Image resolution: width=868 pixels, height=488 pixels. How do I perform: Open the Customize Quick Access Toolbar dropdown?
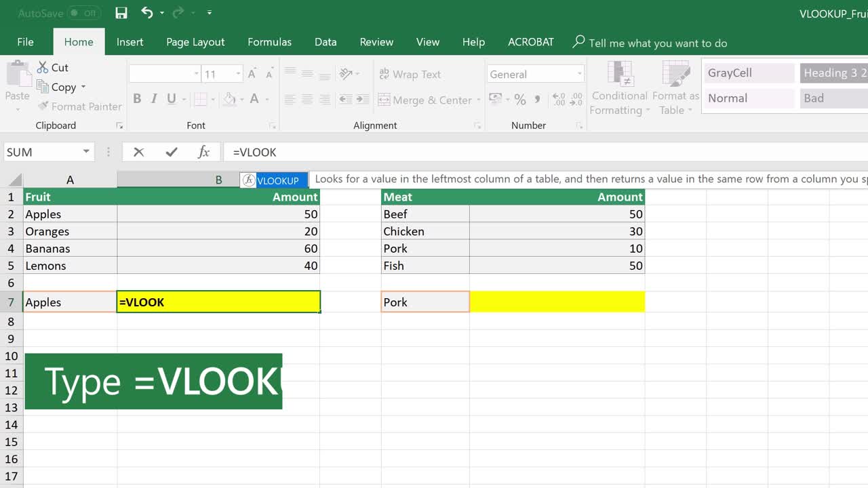tap(209, 13)
